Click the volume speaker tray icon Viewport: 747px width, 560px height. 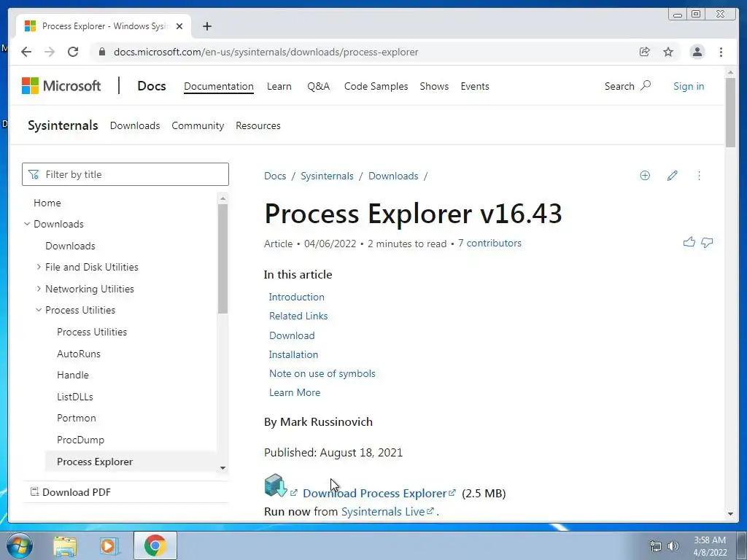(x=673, y=546)
